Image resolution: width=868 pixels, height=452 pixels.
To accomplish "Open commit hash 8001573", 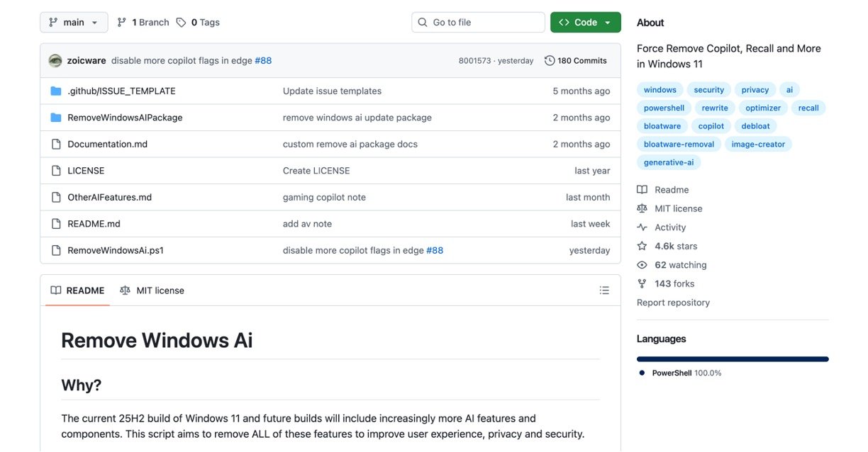I will 474,61.
